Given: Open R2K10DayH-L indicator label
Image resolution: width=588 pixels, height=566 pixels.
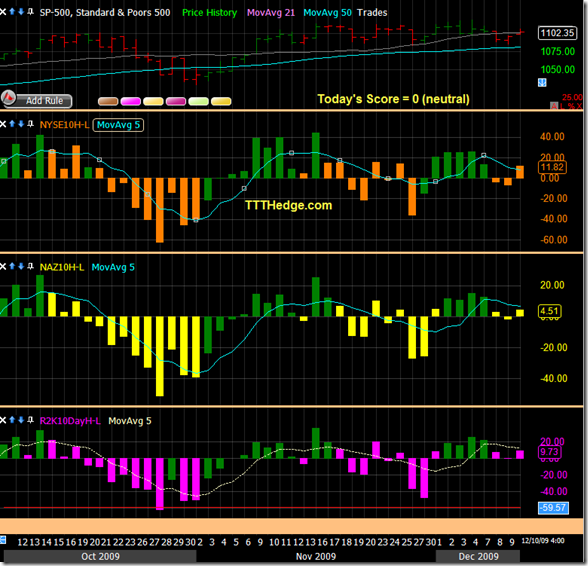Looking at the screenshot, I should point(70,421).
